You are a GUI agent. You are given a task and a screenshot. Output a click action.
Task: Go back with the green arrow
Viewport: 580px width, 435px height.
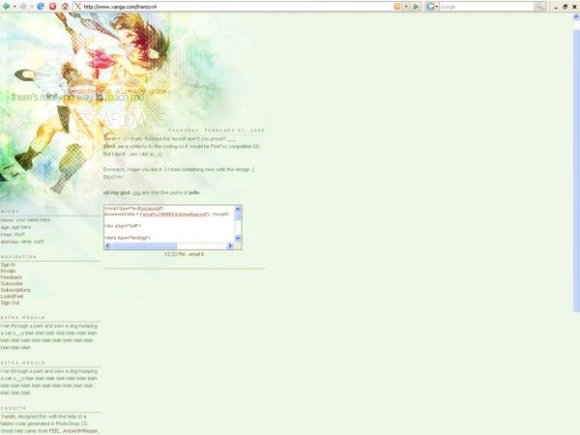coord(6,6)
